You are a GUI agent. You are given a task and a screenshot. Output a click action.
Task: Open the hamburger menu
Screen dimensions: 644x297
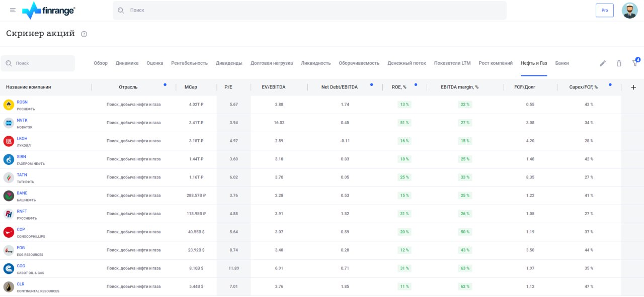pyautogui.click(x=13, y=10)
